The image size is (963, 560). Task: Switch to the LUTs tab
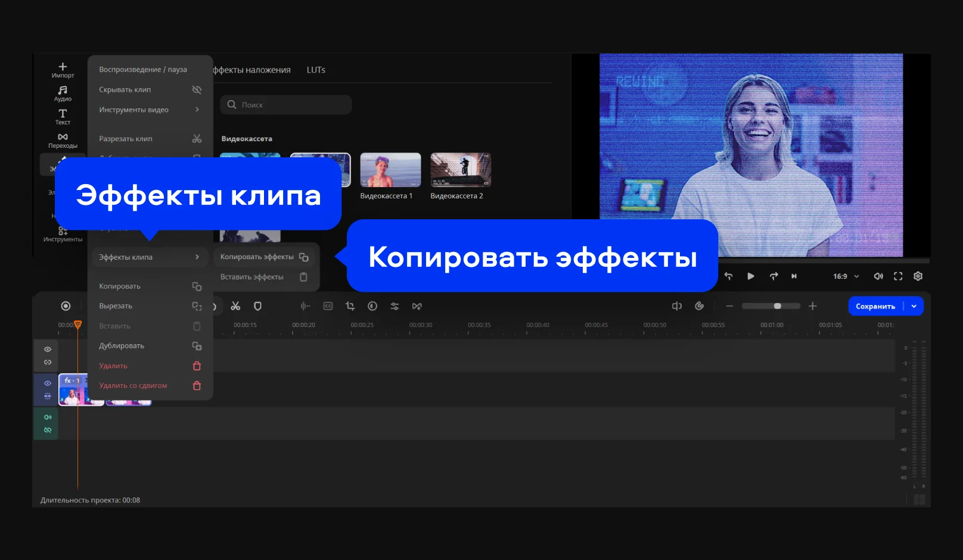(316, 70)
